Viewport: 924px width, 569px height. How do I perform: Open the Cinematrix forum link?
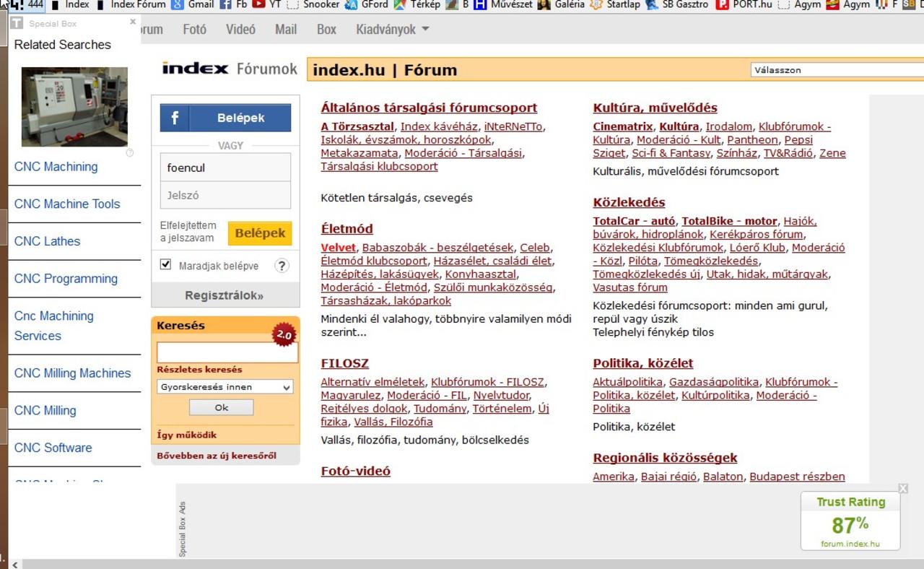click(622, 126)
